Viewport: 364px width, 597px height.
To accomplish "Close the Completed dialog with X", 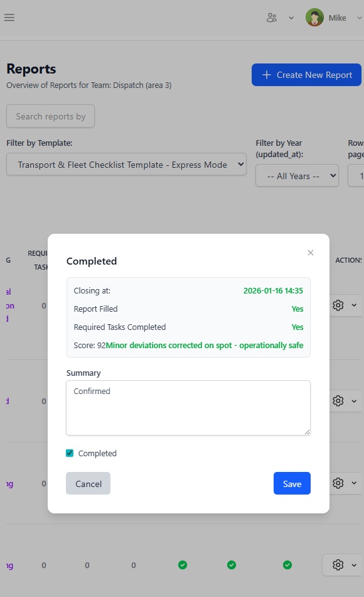I will 311,253.
